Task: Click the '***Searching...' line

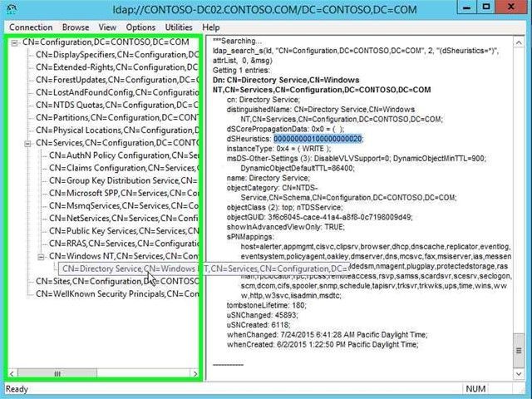Action: tap(237, 41)
